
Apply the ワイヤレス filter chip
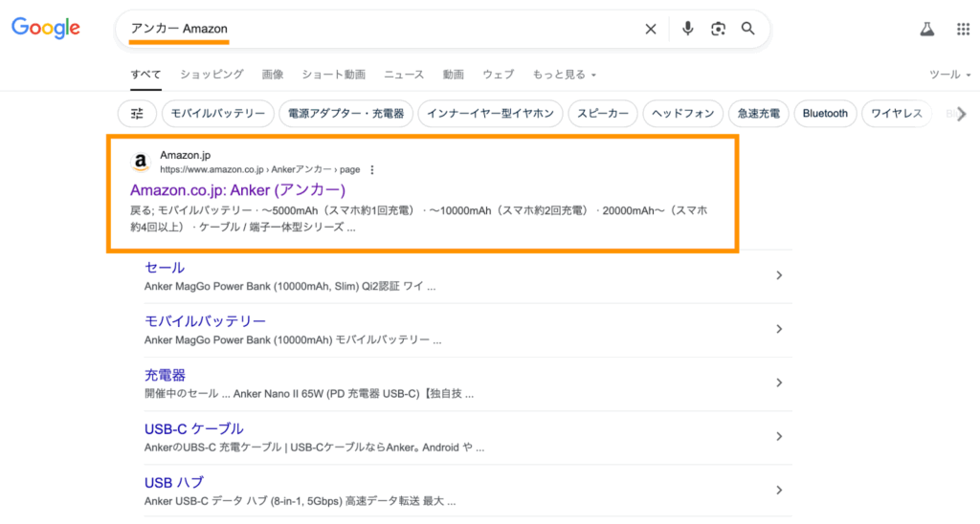(897, 114)
